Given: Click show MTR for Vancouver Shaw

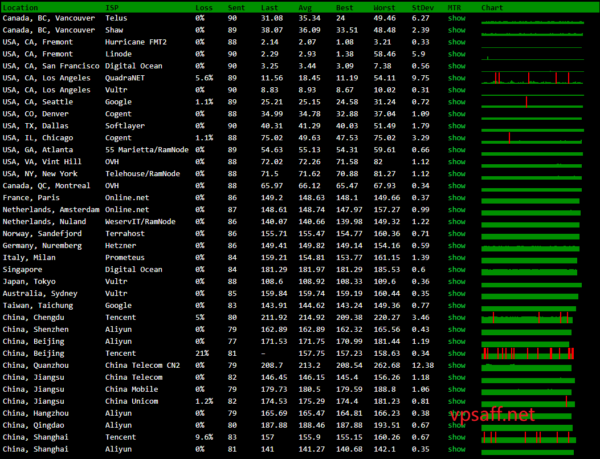Looking at the screenshot, I should (x=457, y=30).
